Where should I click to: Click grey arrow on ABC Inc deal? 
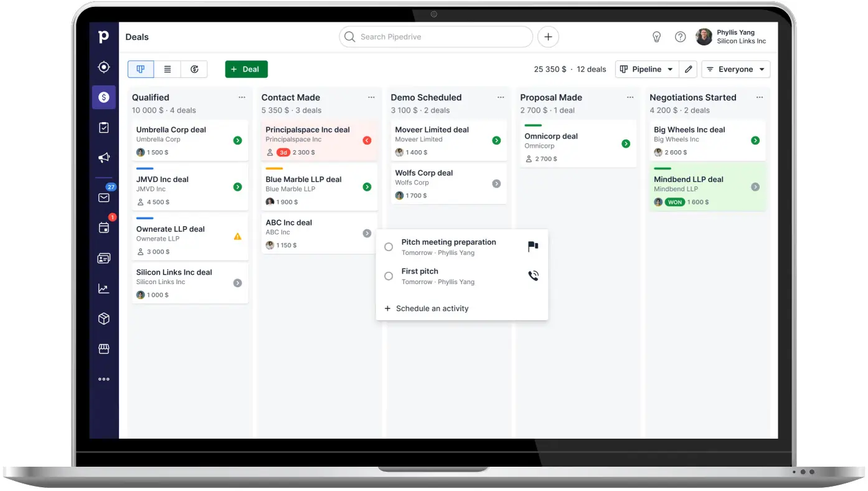click(x=367, y=233)
